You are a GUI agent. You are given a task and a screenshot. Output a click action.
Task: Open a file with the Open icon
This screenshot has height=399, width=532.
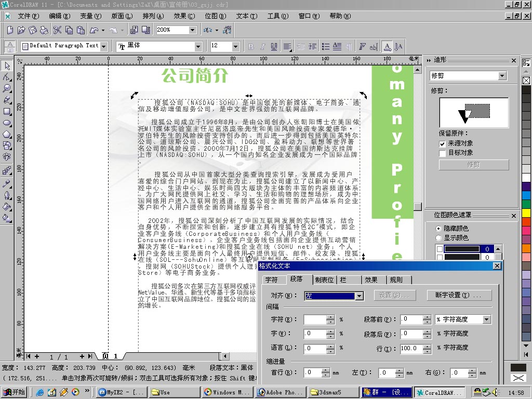[x=21, y=30]
